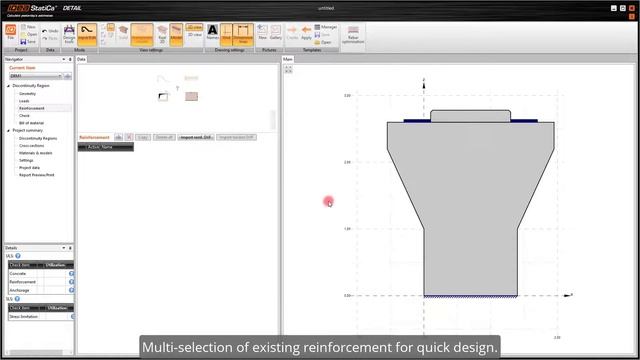The width and height of the screenshot is (640, 360).
Task: Toggle the Real 3D view icon
Action: [x=162, y=34]
